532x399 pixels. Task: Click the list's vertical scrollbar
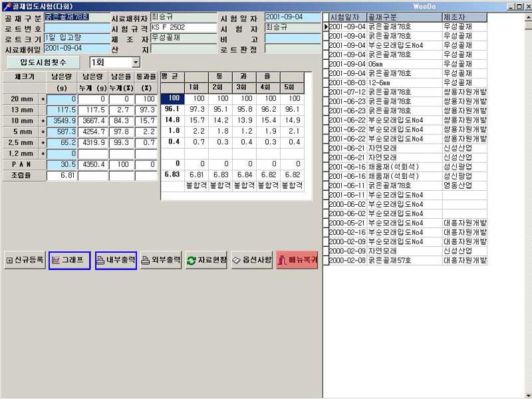point(527,199)
